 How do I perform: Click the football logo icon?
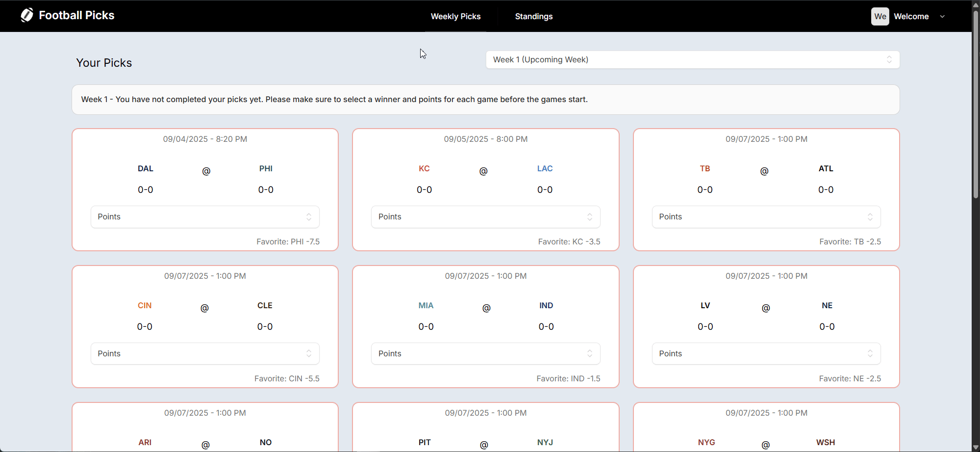click(27, 15)
